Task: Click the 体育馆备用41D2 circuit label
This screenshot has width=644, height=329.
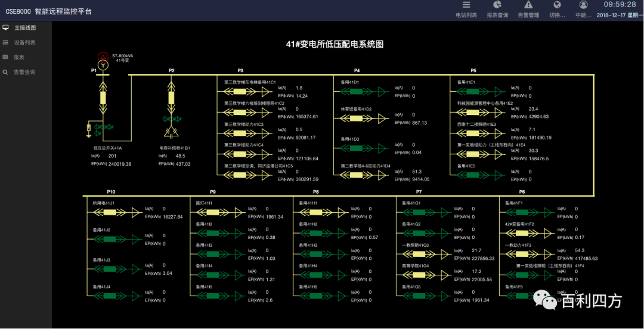Action: coord(356,109)
